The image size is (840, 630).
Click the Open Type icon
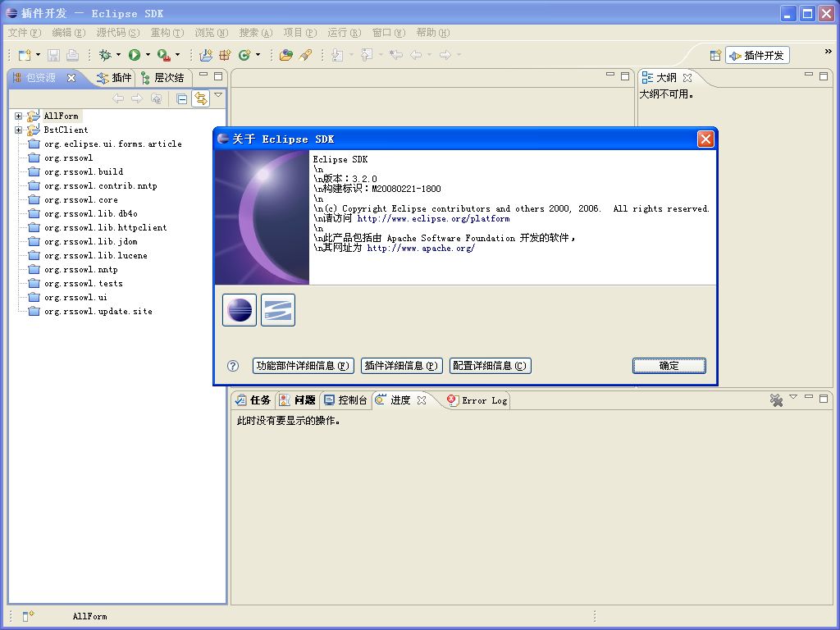tap(286, 55)
